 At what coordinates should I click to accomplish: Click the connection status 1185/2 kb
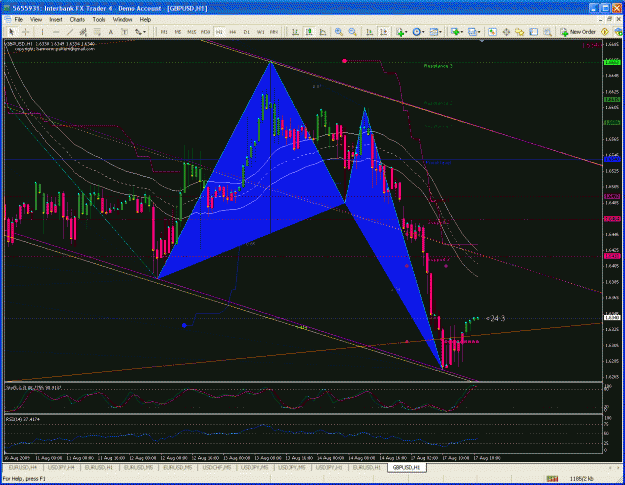tap(582, 479)
